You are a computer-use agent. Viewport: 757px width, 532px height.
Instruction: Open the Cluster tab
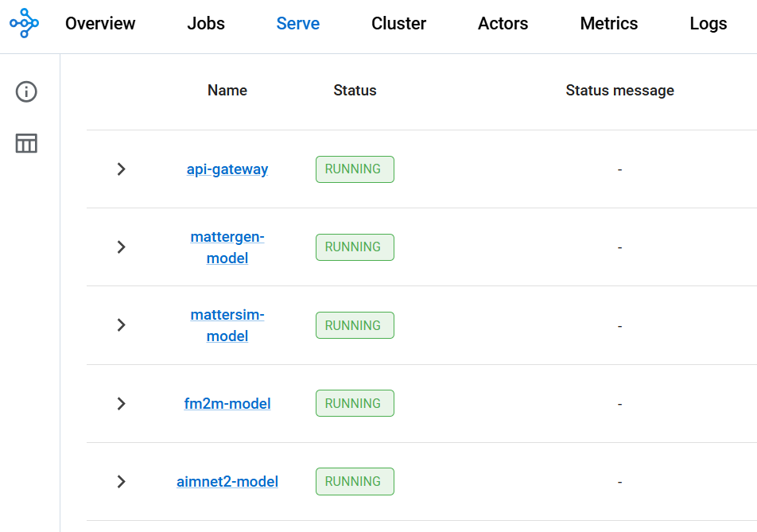pos(399,23)
